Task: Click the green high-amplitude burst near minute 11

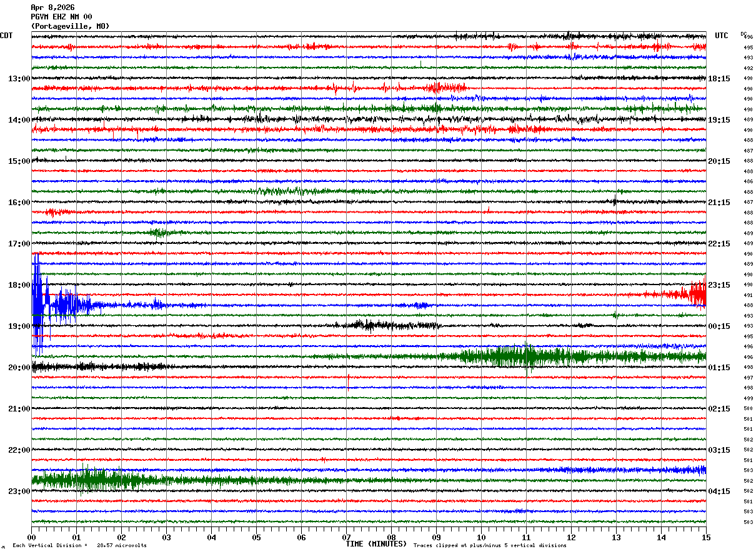Action: click(x=528, y=357)
